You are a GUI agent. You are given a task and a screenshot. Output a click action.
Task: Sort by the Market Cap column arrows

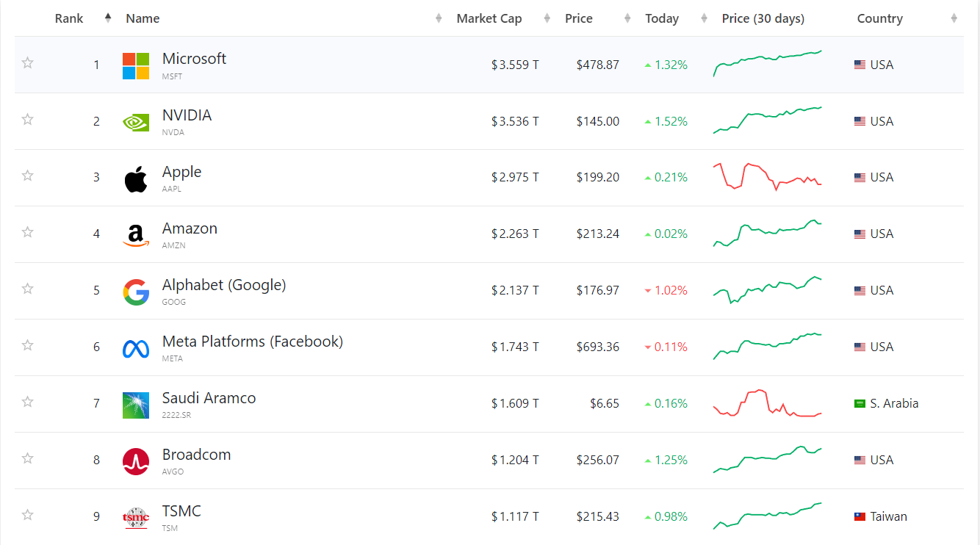[547, 18]
